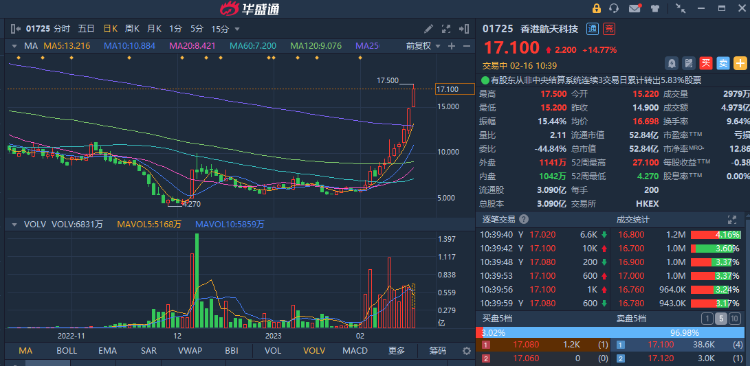Click the blue 卖 sell button
The width and height of the screenshot is (750, 366).
tap(723, 63)
